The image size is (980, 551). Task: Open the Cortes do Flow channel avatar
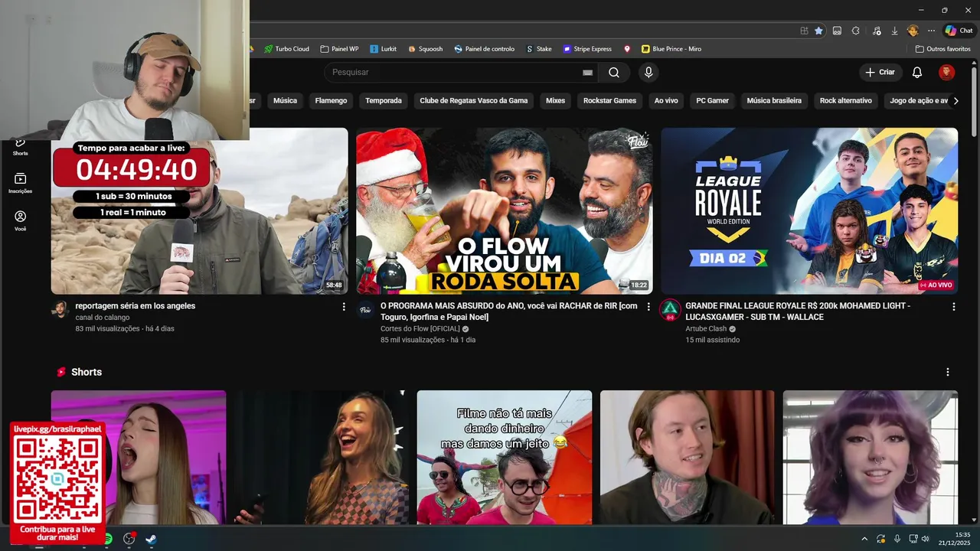point(365,309)
